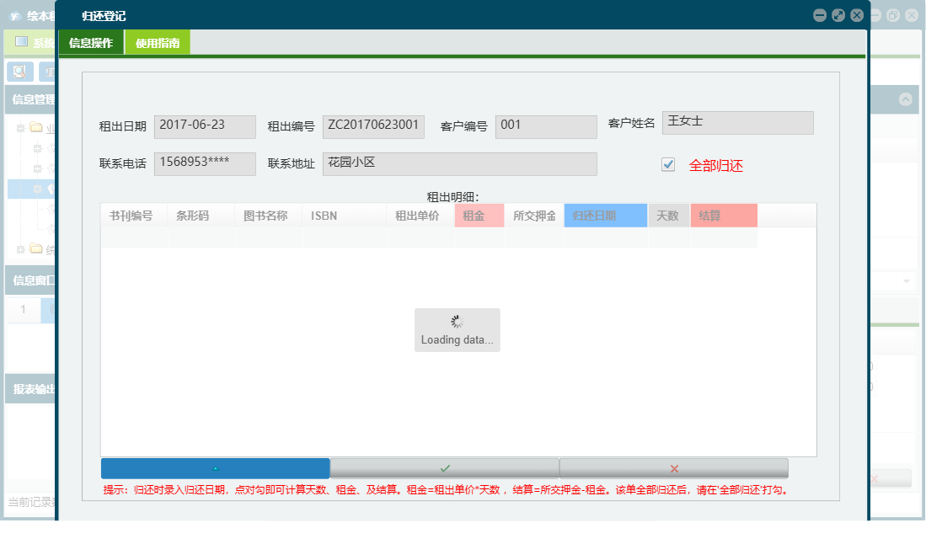Confirm settlement using the green checkmark button
926x560 pixels.
445,468
